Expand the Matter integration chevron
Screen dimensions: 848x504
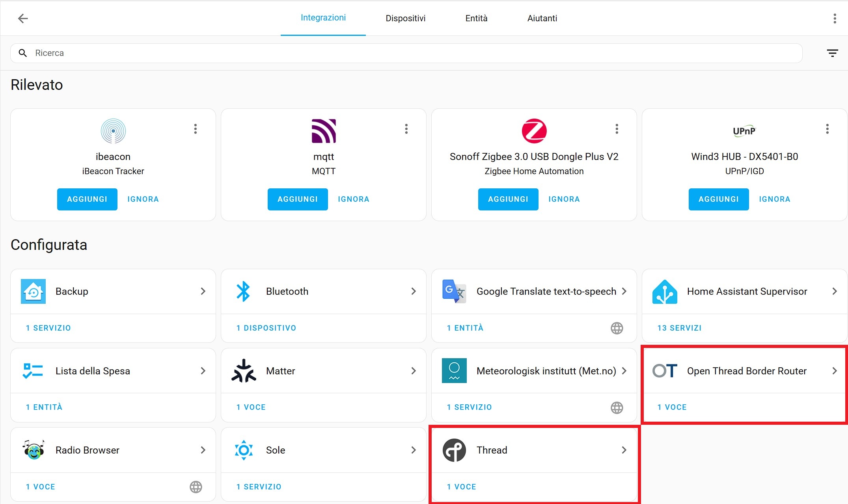pos(414,371)
